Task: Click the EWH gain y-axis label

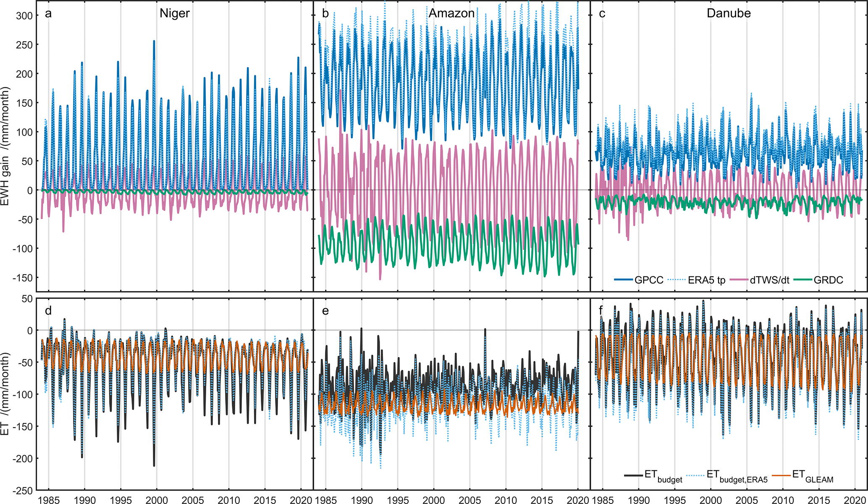Action: (x=5, y=146)
